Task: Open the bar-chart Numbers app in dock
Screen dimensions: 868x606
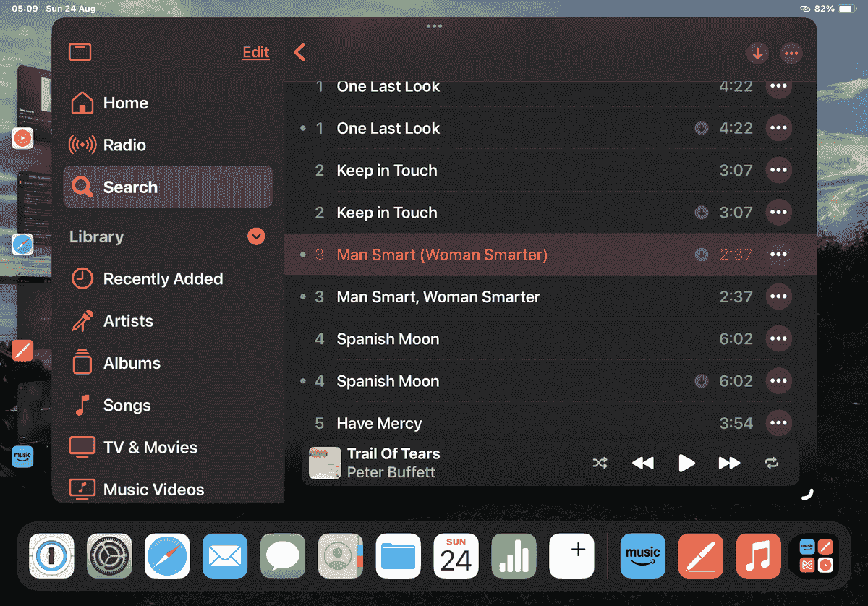Action: [514, 556]
